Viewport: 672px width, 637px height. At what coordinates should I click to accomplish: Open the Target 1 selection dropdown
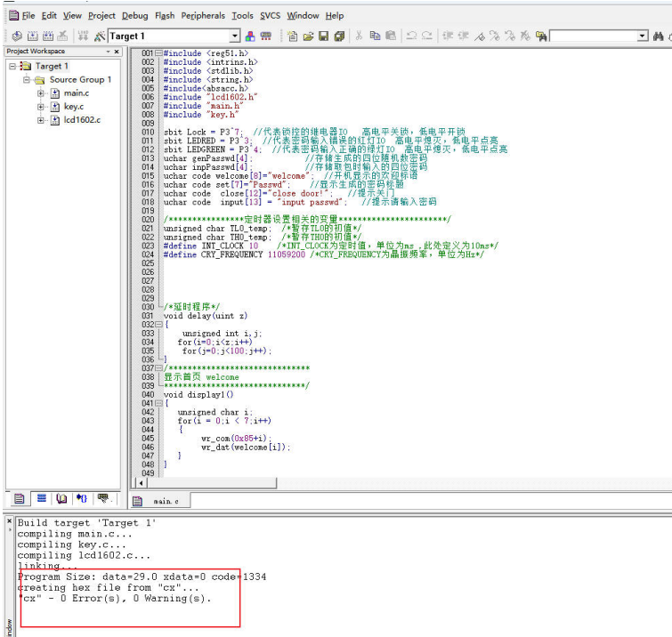point(235,36)
